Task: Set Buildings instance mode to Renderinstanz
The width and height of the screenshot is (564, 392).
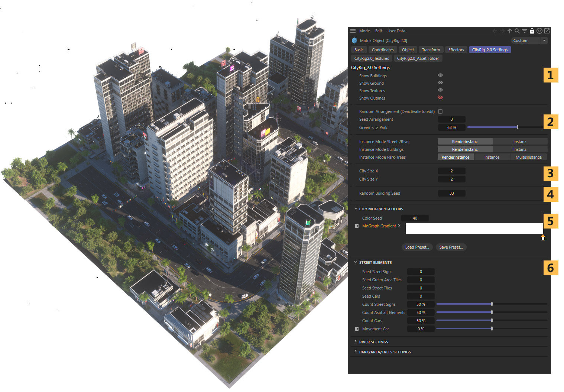Action: click(x=465, y=149)
